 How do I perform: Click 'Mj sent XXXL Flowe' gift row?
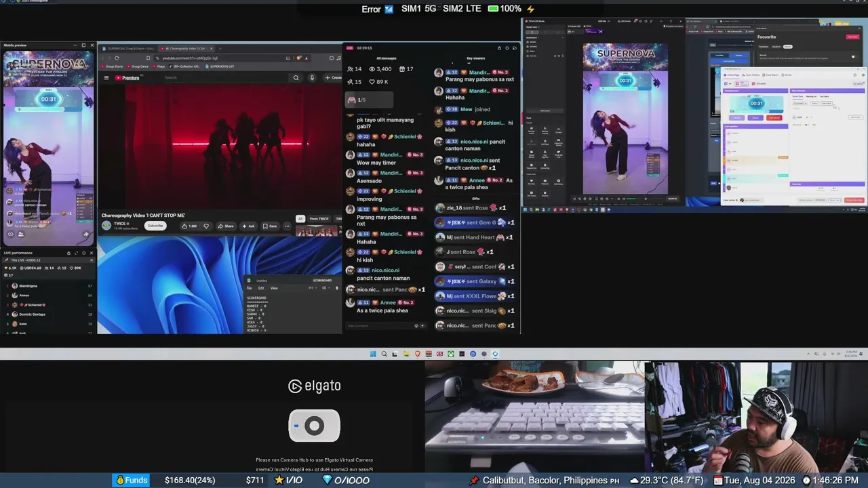click(x=475, y=296)
